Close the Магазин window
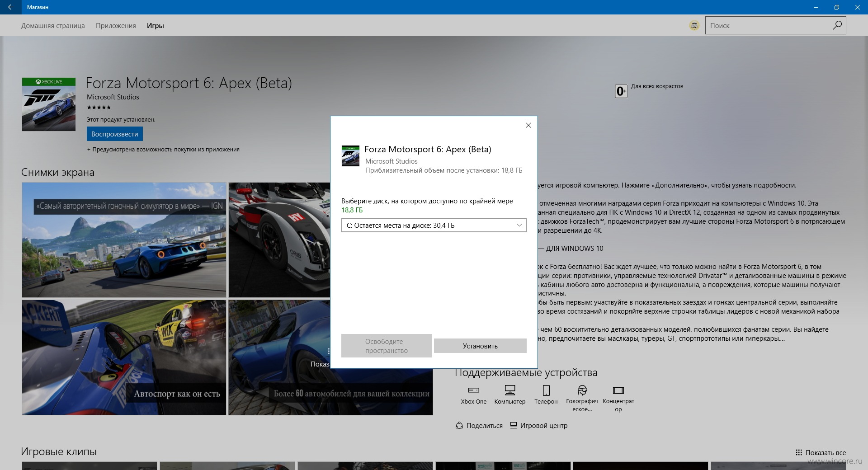868x470 pixels. (858, 7)
